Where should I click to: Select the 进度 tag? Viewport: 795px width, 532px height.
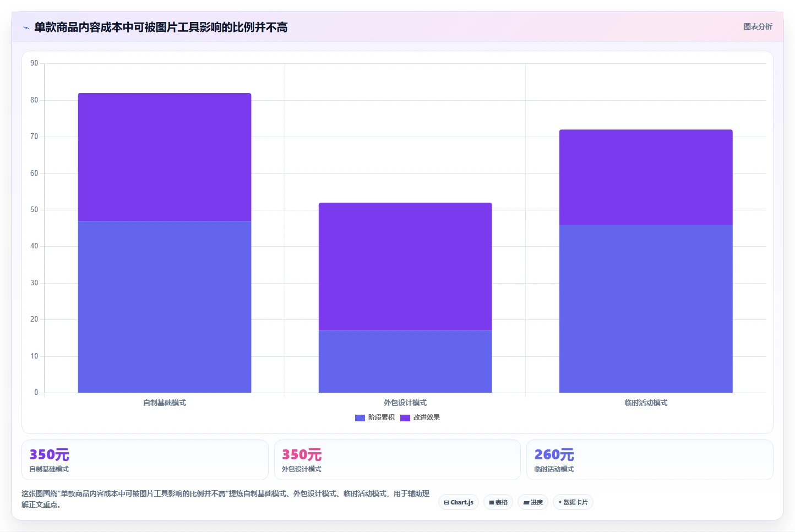pyautogui.click(x=533, y=502)
